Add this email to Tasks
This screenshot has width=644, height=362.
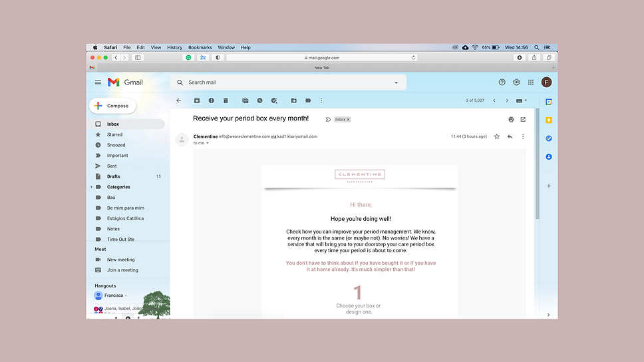(274, 100)
